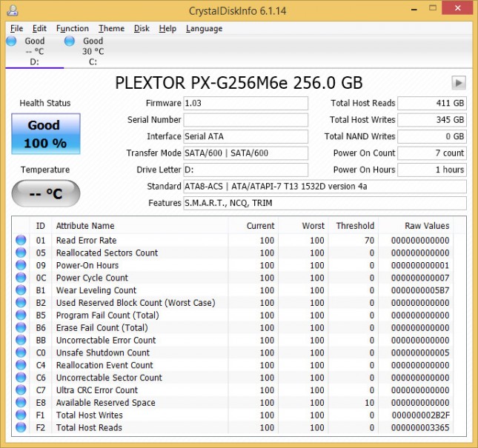Click the status orb for Reallocated Sectors Count

(x=21, y=253)
